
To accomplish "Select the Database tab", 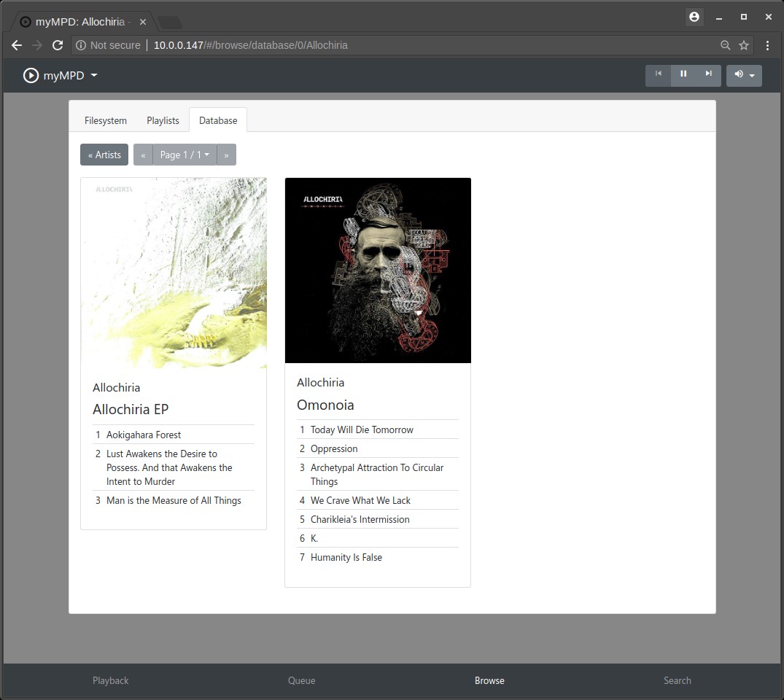I will pyautogui.click(x=218, y=120).
